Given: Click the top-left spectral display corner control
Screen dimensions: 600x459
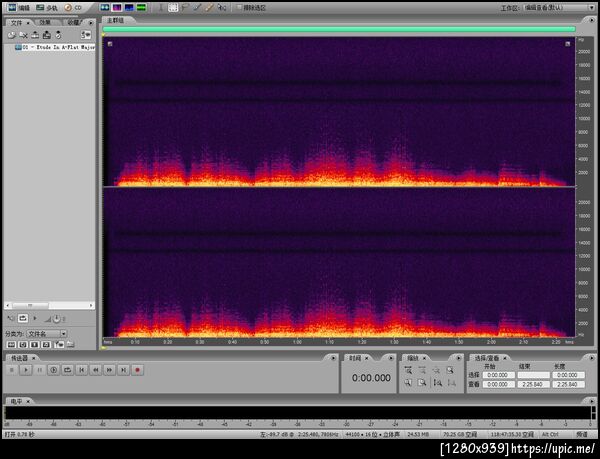Looking at the screenshot, I should (x=110, y=44).
